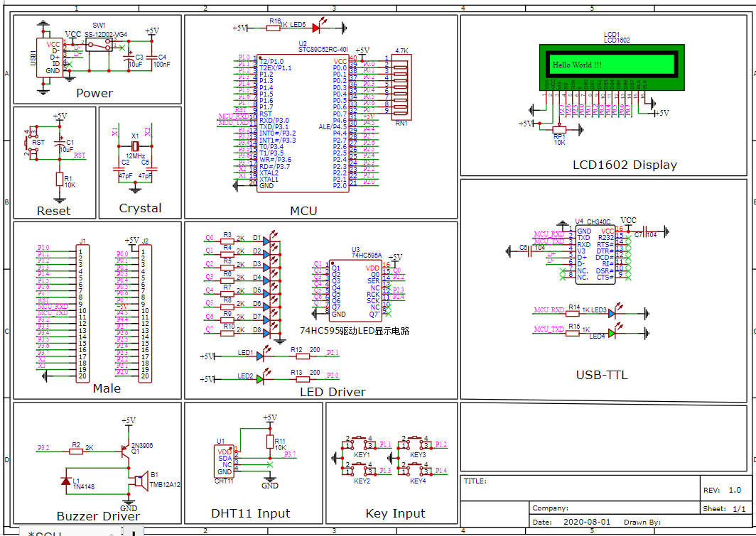Select the U2 STC89C52RC microcontroller body

tap(302, 123)
